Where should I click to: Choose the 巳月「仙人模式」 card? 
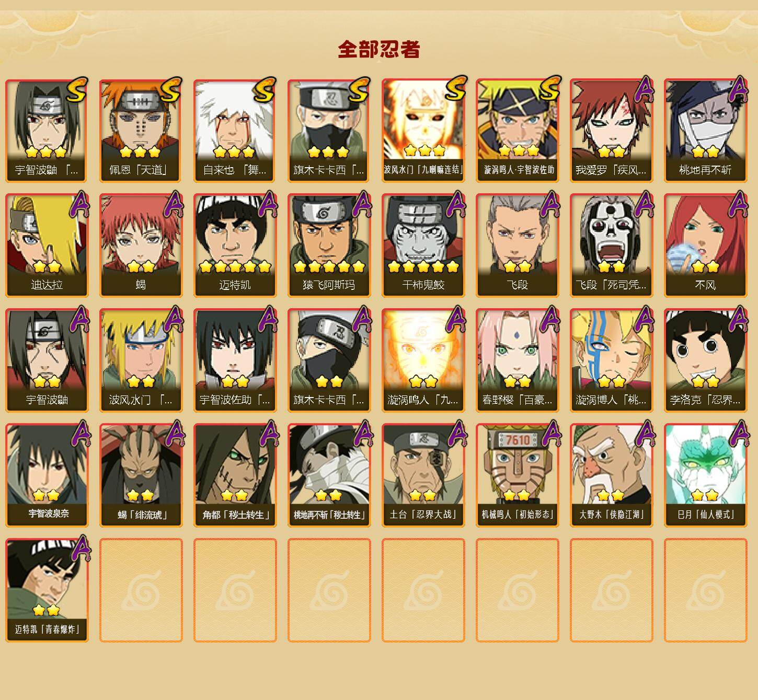pyautogui.click(x=706, y=475)
